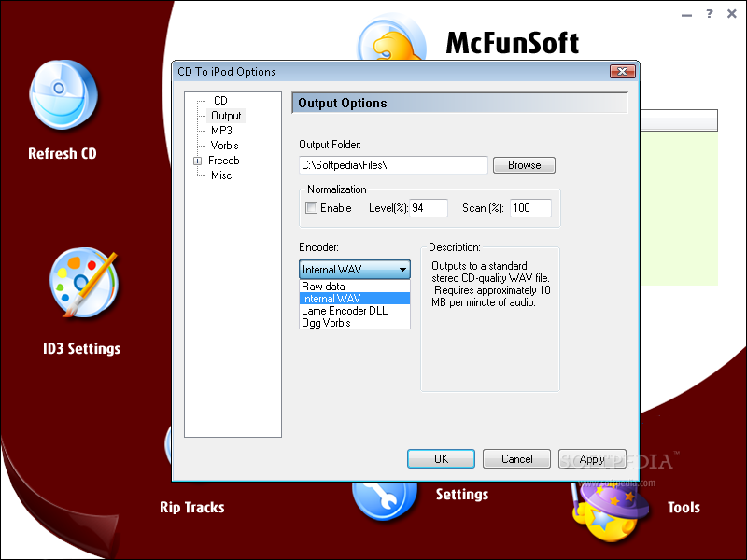Choose Raw data encoder option
Image resolution: width=747 pixels, height=560 pixels.
click(355, 287)
